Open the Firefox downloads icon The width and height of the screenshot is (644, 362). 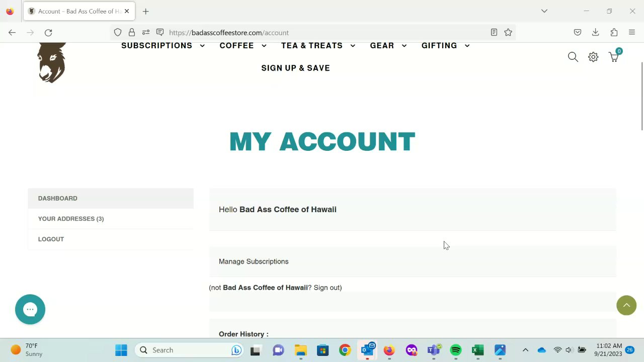click(596, 33)
